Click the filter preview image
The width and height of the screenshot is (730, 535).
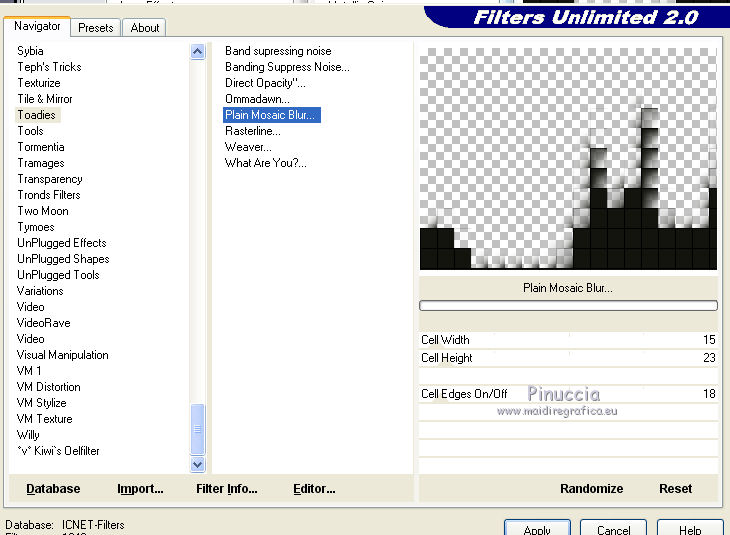(x=568, y=159)
